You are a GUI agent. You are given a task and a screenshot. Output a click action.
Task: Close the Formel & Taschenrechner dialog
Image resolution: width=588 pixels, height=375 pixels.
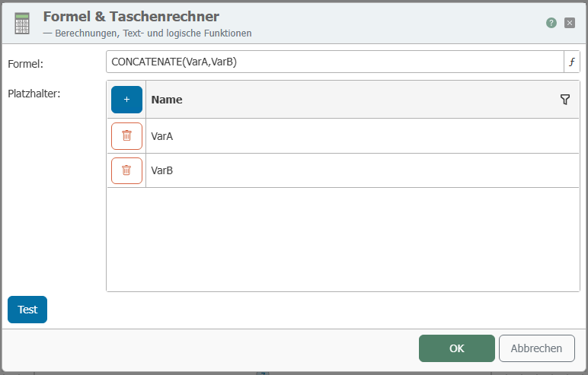pos(570,23)
